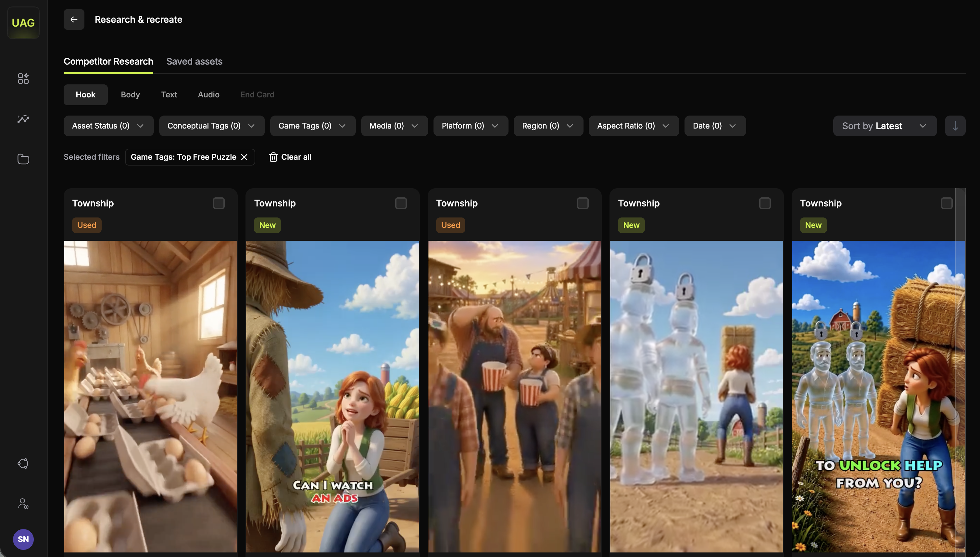Click the Used badge on popcorn card
Viewport: 980px width, 557px height.
pos(451,225)
